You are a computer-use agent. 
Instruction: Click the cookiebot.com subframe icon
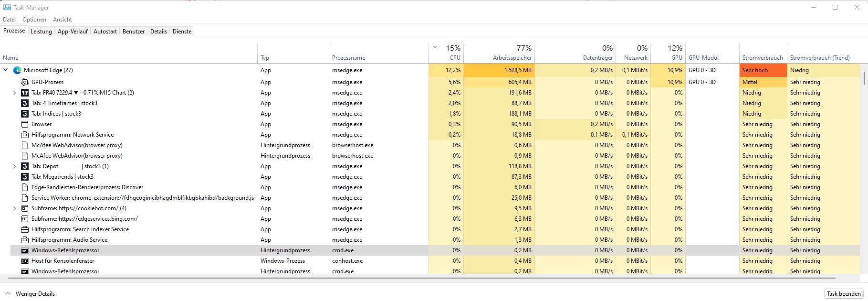click(x=25, y=208)
